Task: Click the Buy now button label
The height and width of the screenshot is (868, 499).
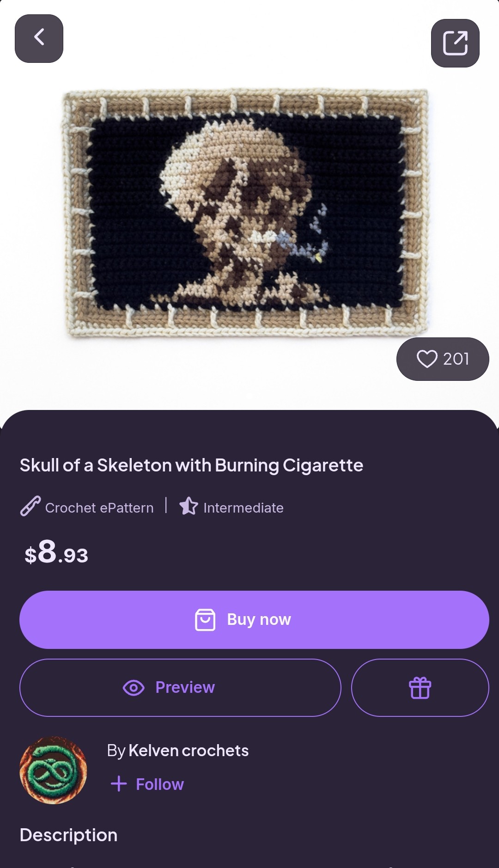Action: tap(259, 619)
